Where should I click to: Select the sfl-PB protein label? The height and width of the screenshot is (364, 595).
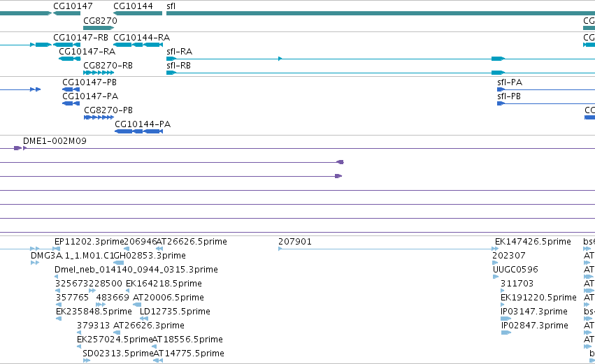509,96
